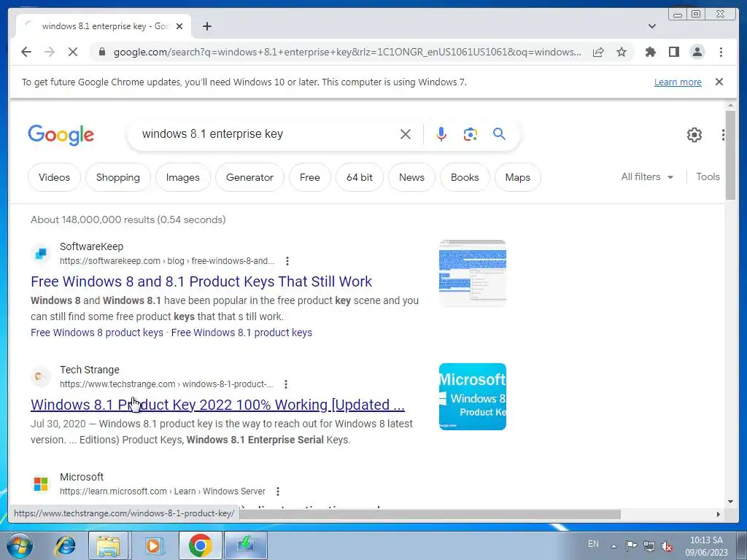Select the Maps filter chip

click(x=518, y=177)
